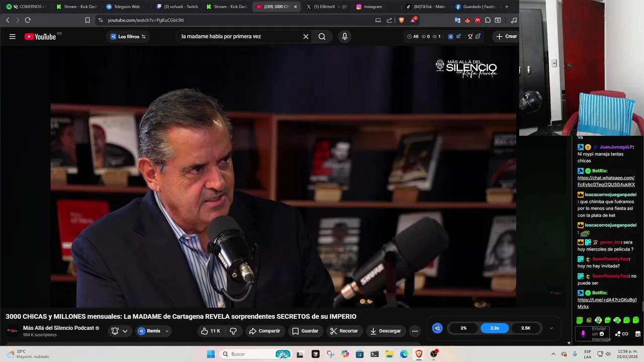Select the 2.3x vidIQ score pill
This screenshot has height=362, width=644.
(x=495, y=328)
